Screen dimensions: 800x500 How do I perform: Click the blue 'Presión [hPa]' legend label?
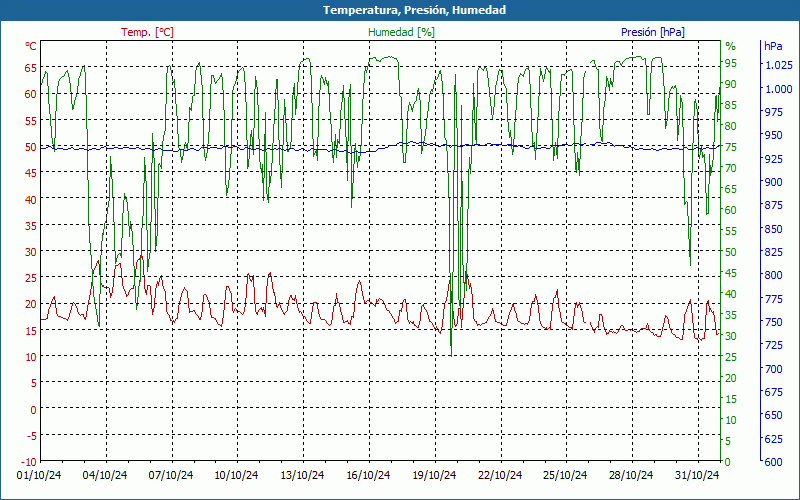(x=653, y=32)
